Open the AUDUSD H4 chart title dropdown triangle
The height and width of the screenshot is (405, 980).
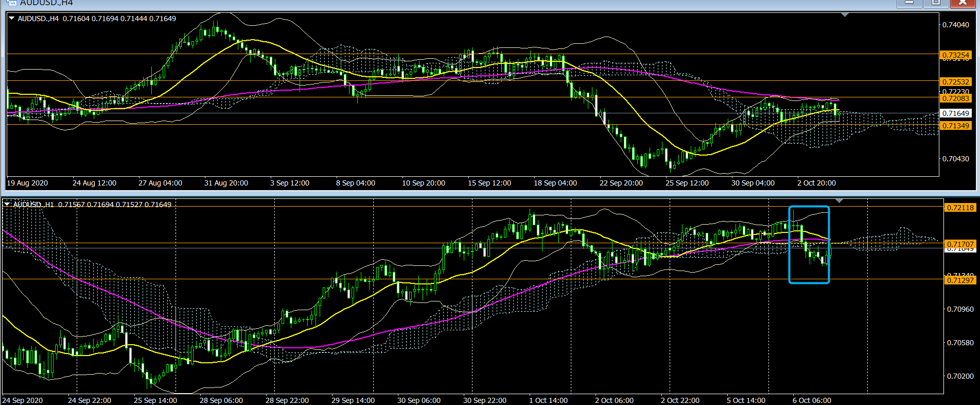pos(11,18)
